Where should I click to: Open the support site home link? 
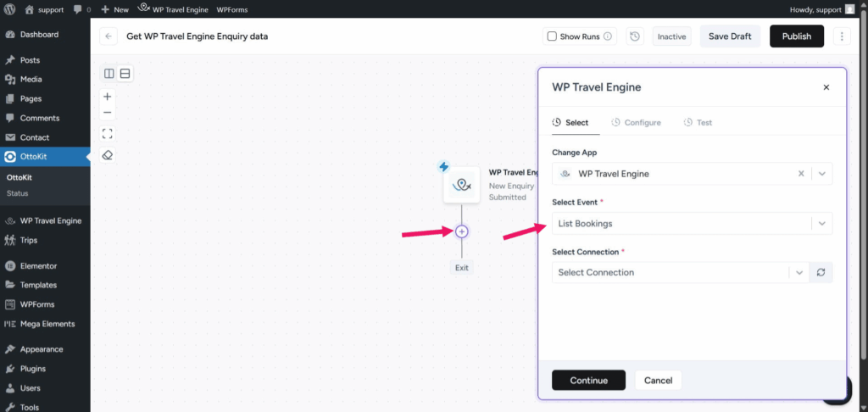(x=44, y=9)
